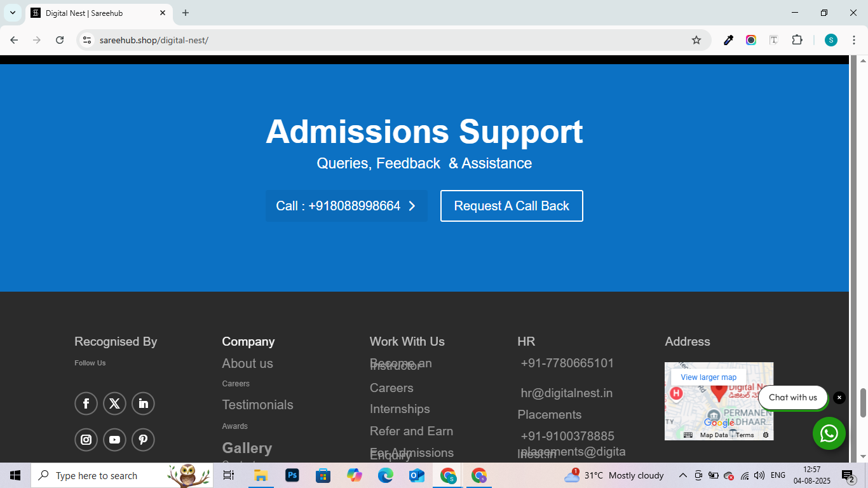
Task: Switch to the Digital Nest tab
Action: tap(95, 13)
